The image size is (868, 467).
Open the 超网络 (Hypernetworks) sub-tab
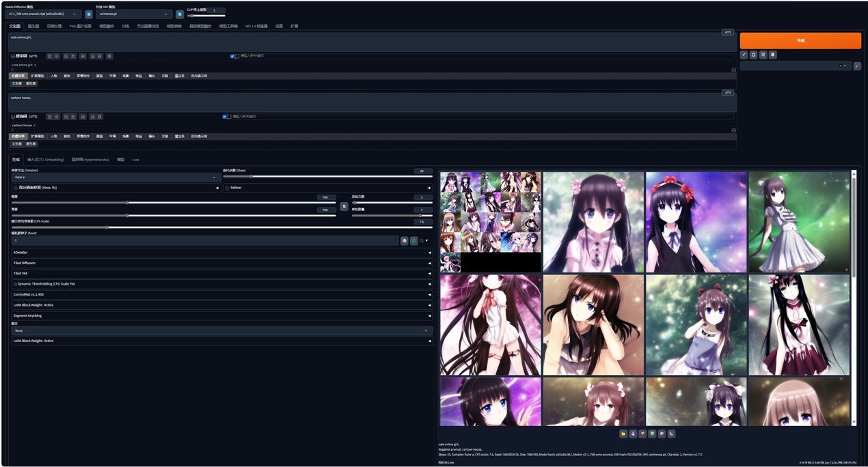pos(90,160)
